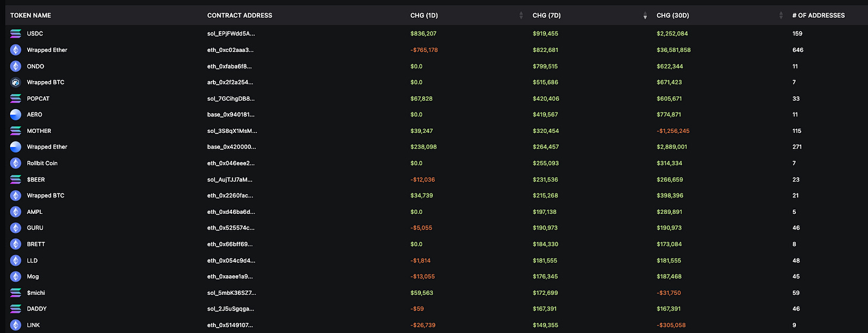Click the Base icon for Wrapped Ether base_0x420000
The image size is (868, 333).
click(15, 147)
